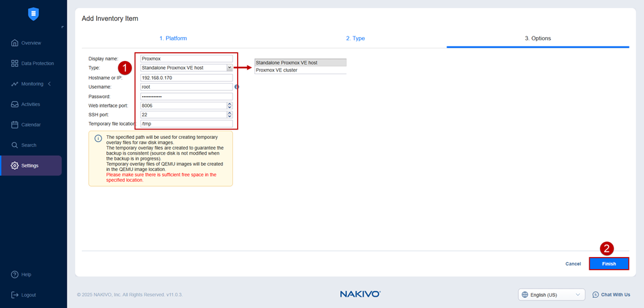Choose Proxmox VE cluster option

point(300,70)
